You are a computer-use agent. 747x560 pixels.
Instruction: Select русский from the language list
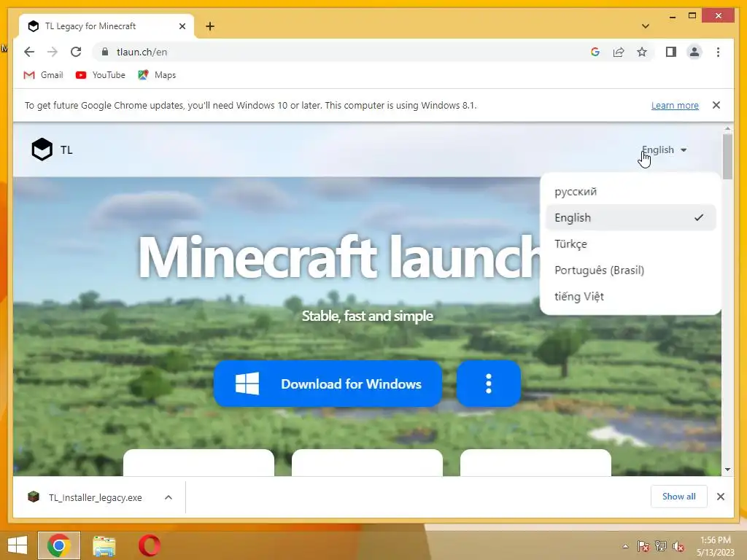point(630,192)
